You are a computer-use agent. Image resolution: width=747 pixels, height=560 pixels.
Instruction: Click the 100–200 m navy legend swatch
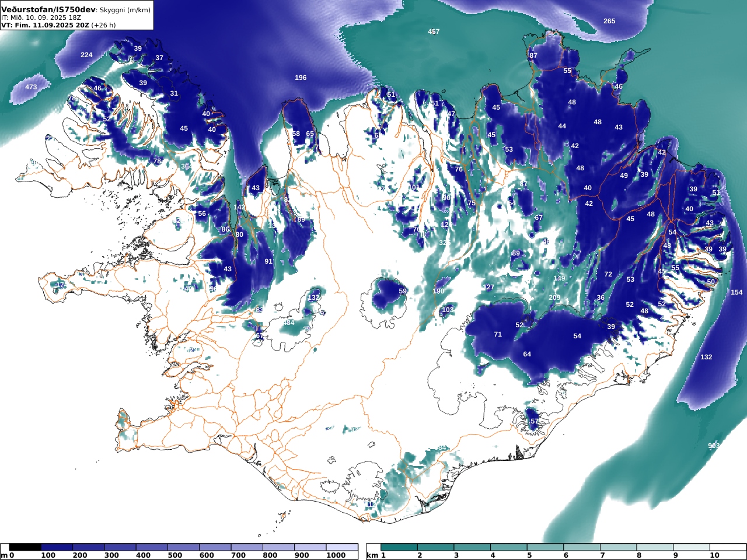pyautogui.click(x=57, y=547)
